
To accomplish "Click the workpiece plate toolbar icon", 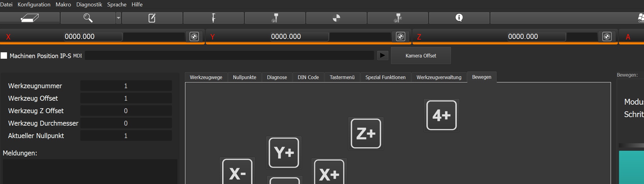I will pos(29,18).
